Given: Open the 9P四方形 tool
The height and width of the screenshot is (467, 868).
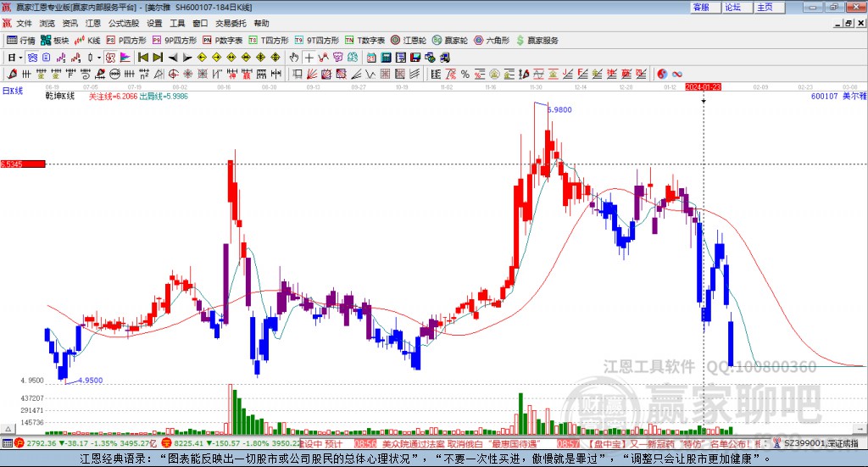Looking at the screenshot, I should coord(175,41).
